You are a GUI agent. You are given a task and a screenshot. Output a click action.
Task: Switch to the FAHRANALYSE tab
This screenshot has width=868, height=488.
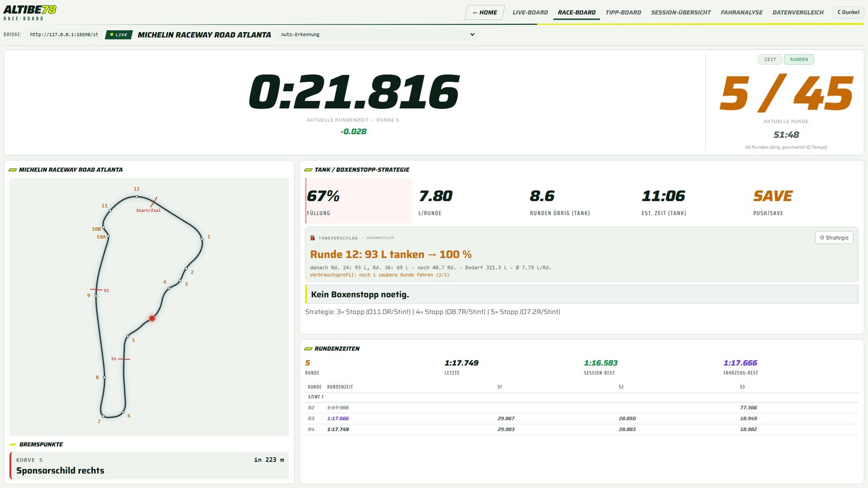741,12
